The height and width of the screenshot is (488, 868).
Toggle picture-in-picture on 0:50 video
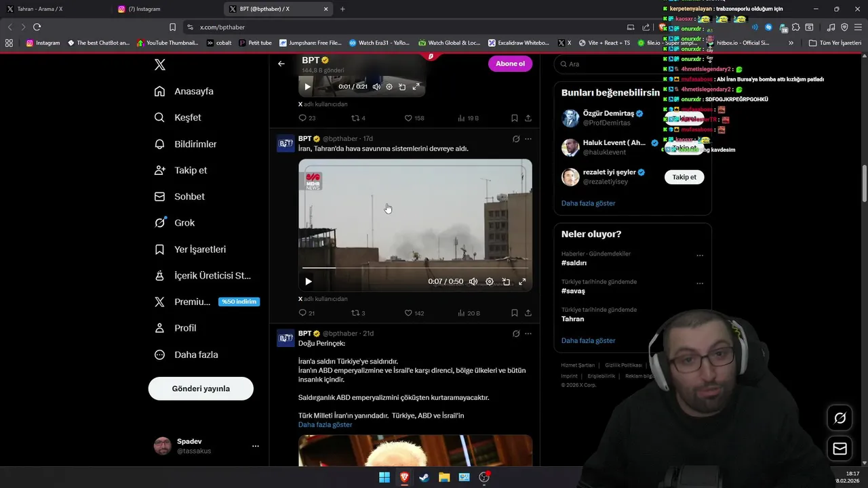(x=506, y=281)
